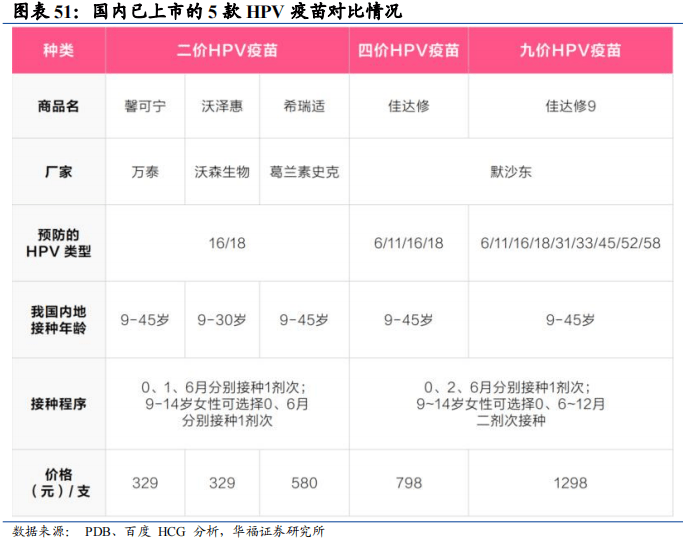Click the '我国内地接种年龄' row label

click(x=58, y=320)
